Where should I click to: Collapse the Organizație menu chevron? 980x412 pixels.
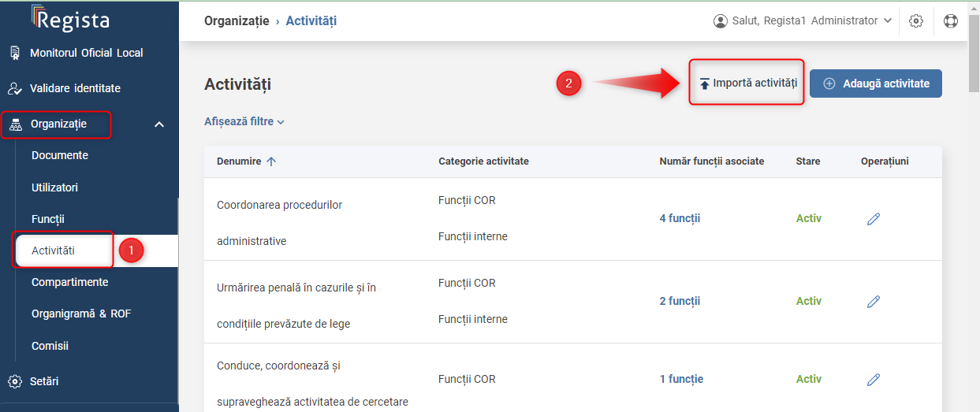(x=158, y=124)
